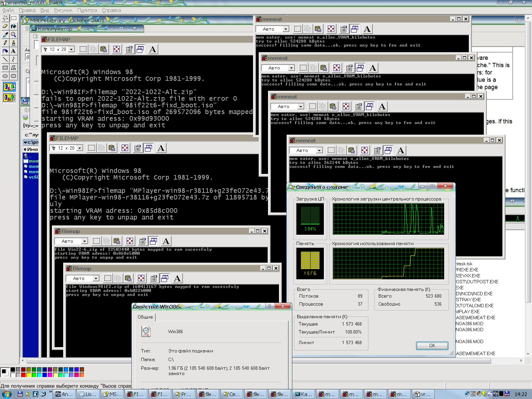Switch to vr... Paint taskbar button
This screenshot has height=399, width=532.
pyautogui.click(x=423, y=394)
